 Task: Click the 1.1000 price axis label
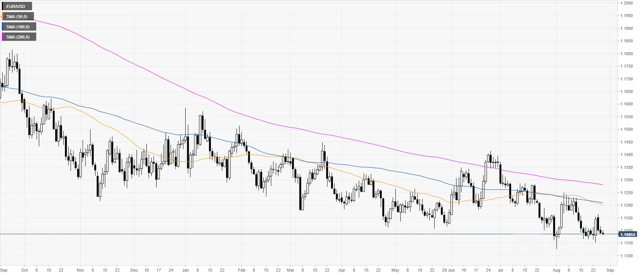(x=627, y=256)
